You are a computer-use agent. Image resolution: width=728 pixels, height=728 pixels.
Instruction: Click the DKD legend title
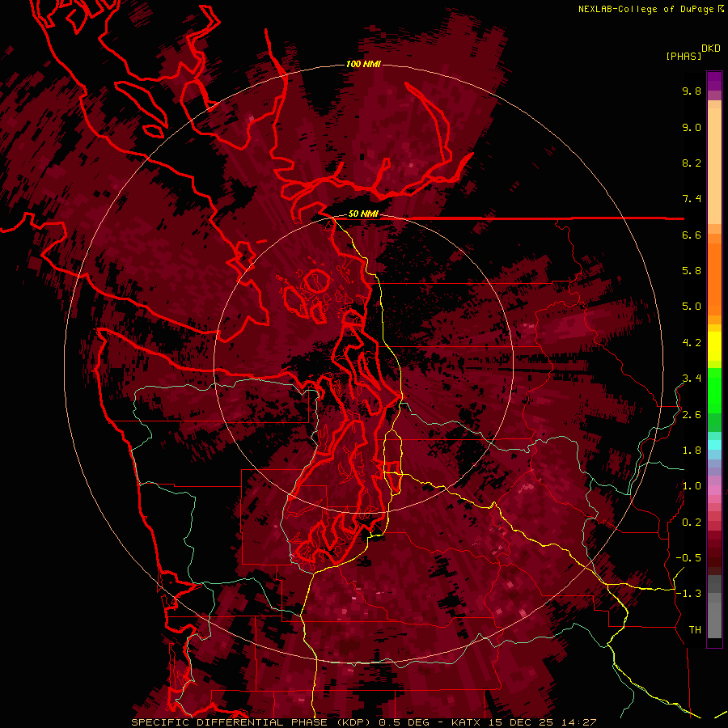click(710, 49)
